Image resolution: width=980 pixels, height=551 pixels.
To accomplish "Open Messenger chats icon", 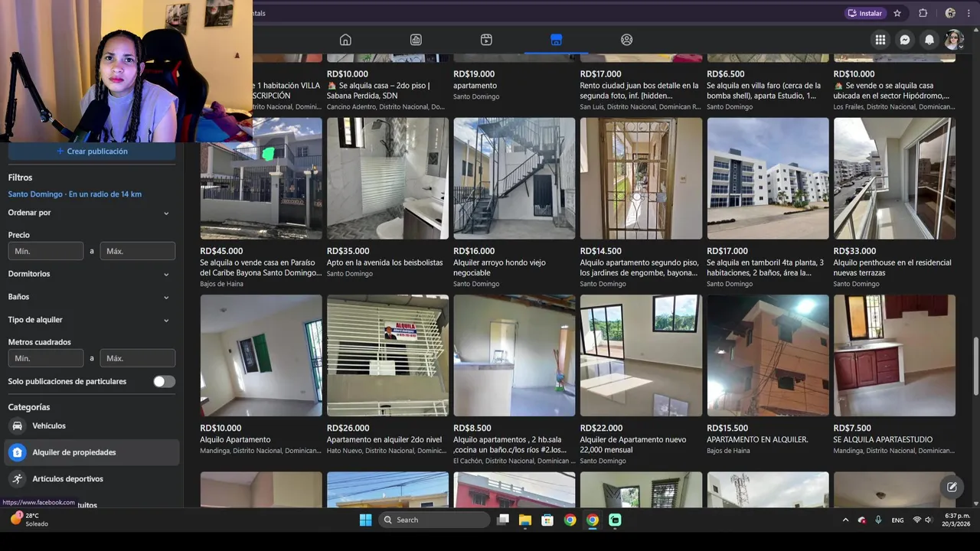I will [x=905, y=40].
